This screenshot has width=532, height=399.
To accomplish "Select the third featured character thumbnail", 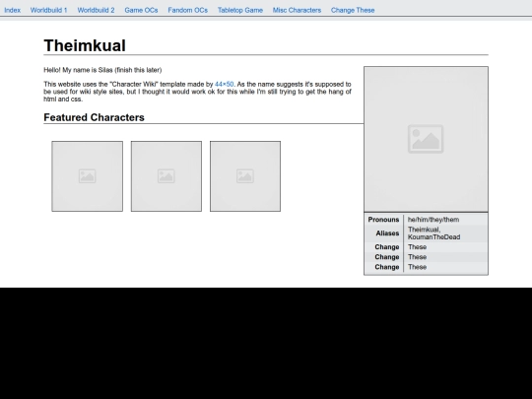I will pos(245,176).
